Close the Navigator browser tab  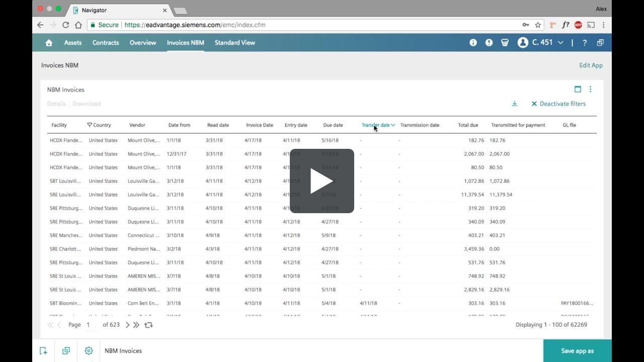point(165,10)
